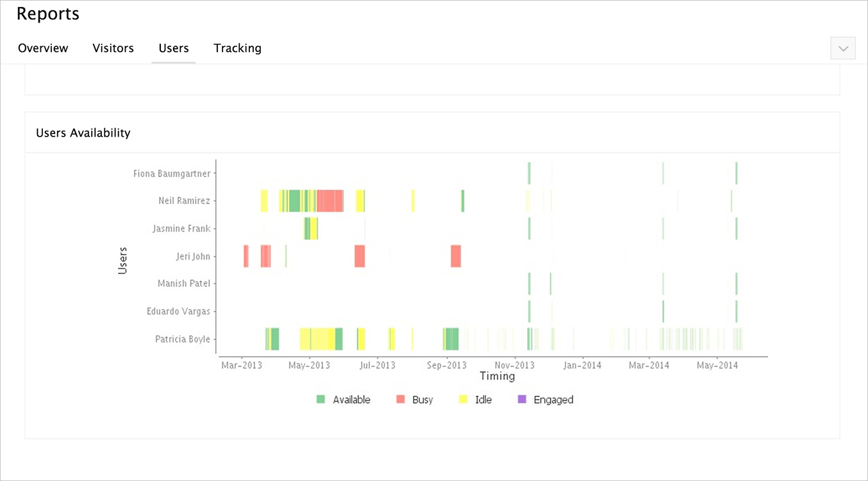The height and width of the screenshot is (481, 868).
Task: Toggle the Engaged legend swatch
Action: pos(522,400)
